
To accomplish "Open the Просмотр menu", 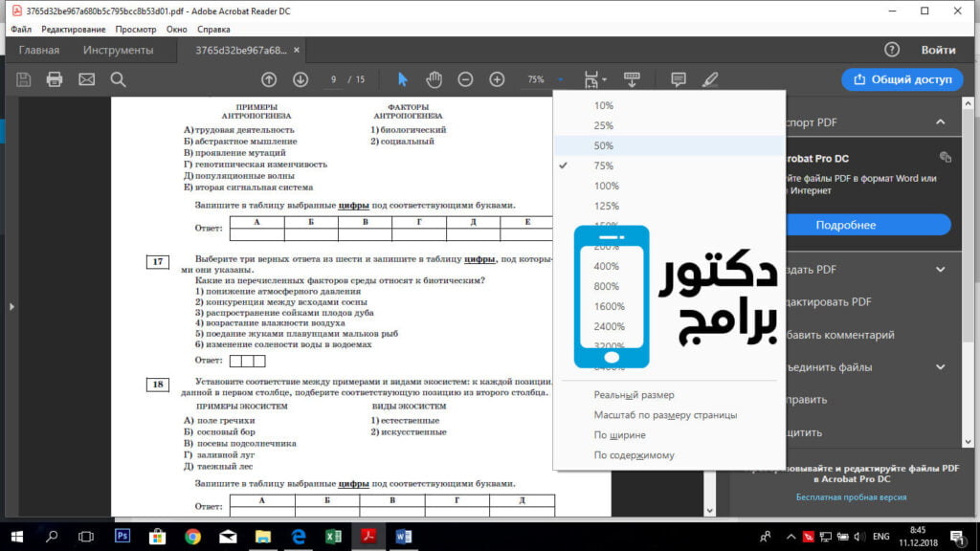I will [x=136, y=30].
